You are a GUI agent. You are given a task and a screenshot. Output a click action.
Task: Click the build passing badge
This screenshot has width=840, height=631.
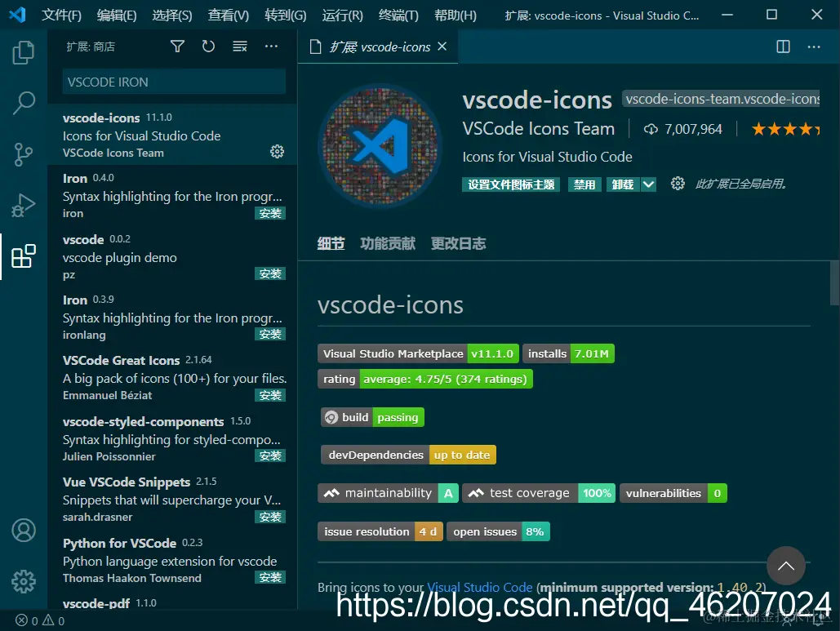(373, 417)
